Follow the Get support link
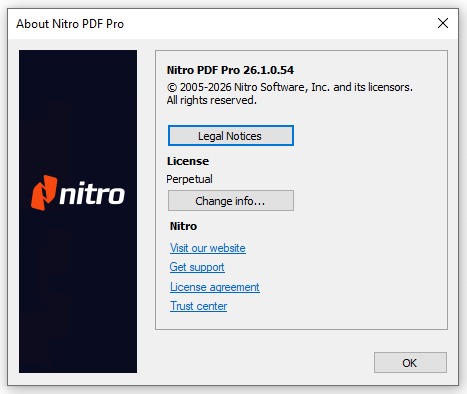 (197, 267)
